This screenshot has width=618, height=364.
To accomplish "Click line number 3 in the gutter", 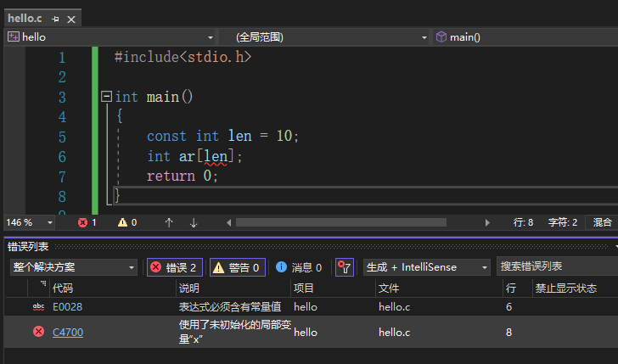I will coord(62,98).
